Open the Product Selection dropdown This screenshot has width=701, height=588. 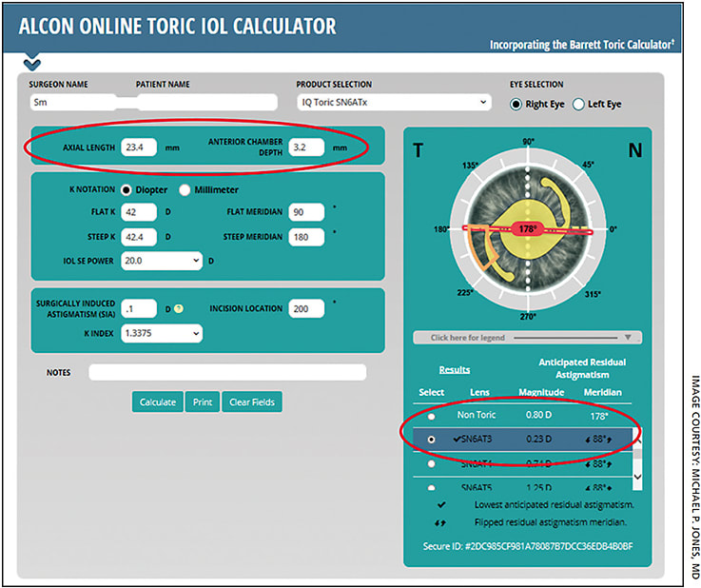394,103
